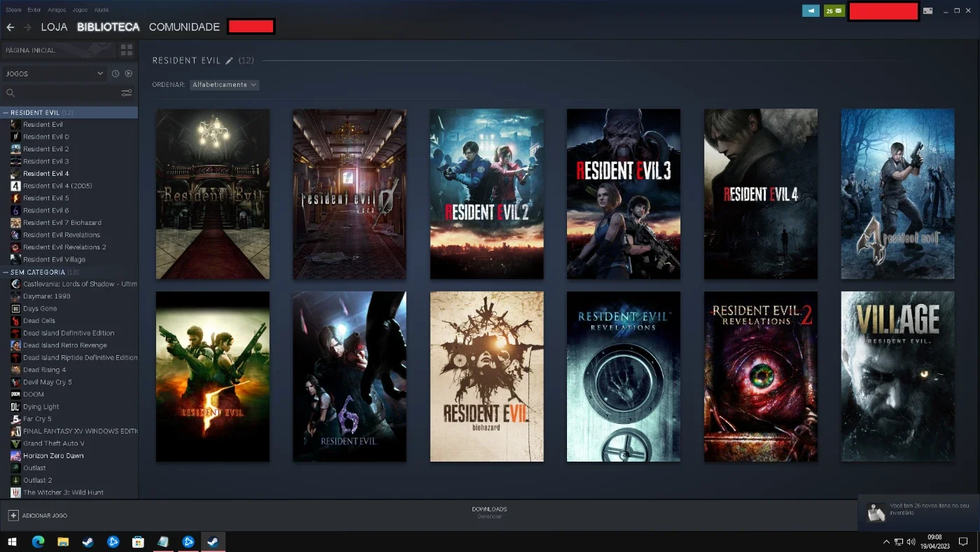Viewport: 980px width, 552px height.
Task: Open Resident Evil 7 biohazard cover
Action: tap(486, 377)
